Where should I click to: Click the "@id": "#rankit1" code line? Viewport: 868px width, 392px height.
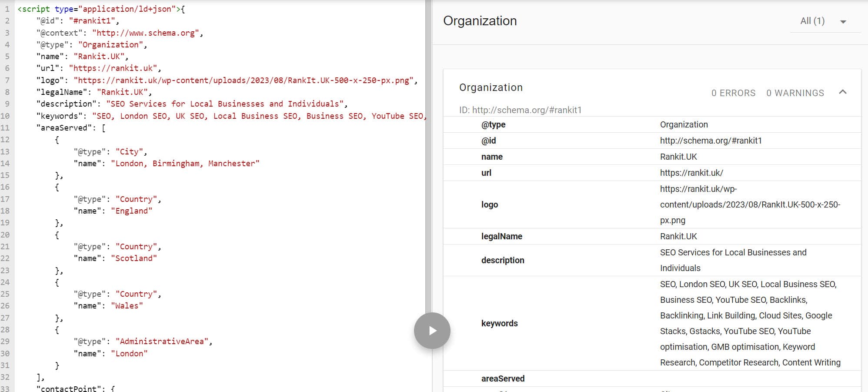(x=77, y=21)
